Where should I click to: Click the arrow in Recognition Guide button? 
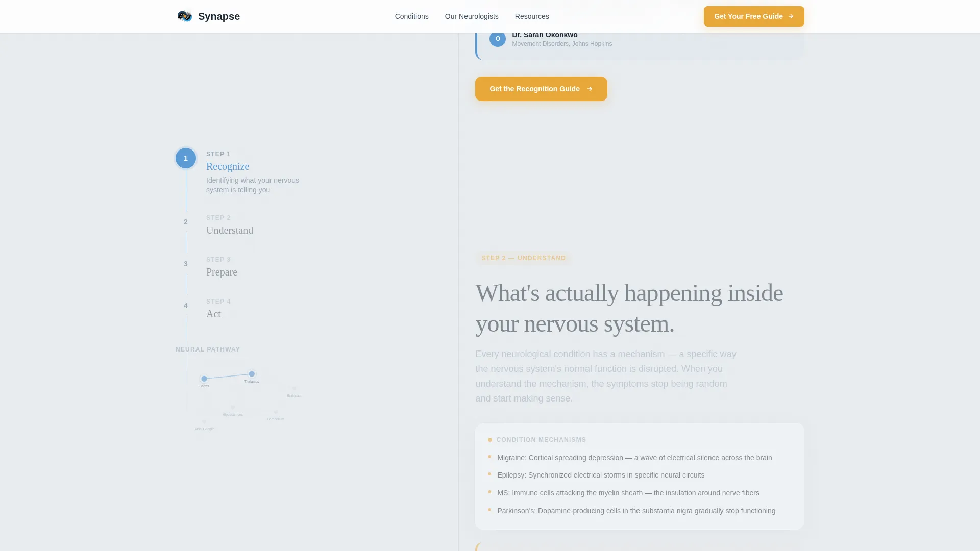click(590, 89)
